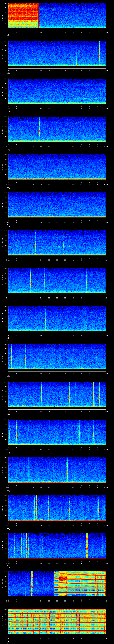Select the burst near 56 seconds in 9:35:00 panel
Screen dimensions: 114x644
point(99,55)
